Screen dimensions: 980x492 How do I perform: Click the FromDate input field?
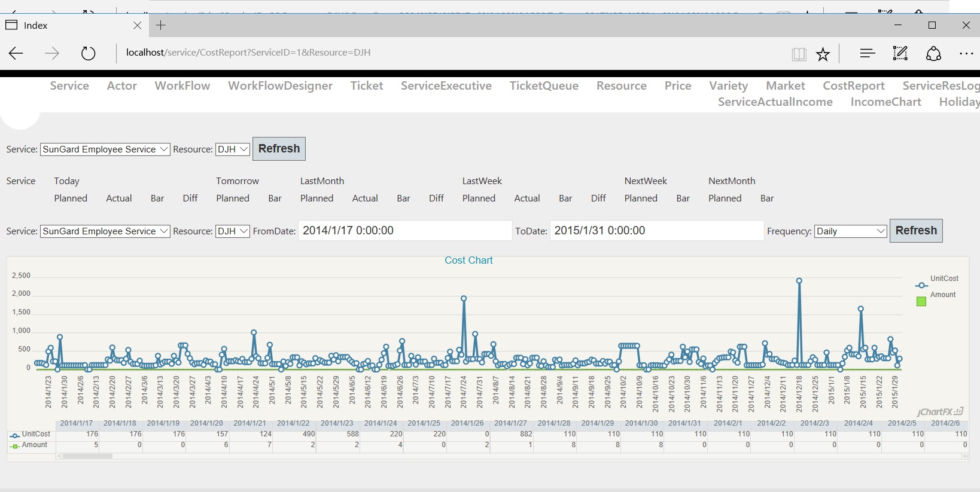point(405,231)
